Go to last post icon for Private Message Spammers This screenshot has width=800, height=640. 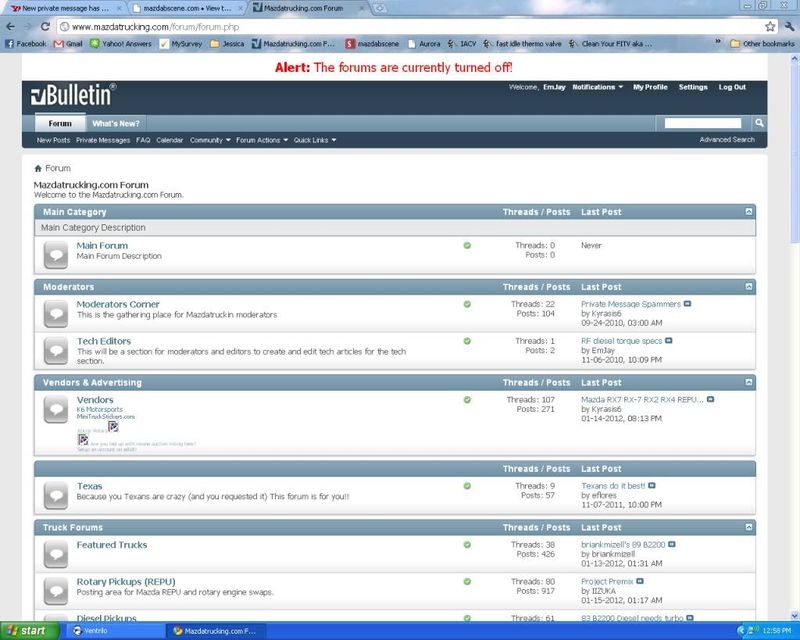pyautogui.click(x=688, y=304)
